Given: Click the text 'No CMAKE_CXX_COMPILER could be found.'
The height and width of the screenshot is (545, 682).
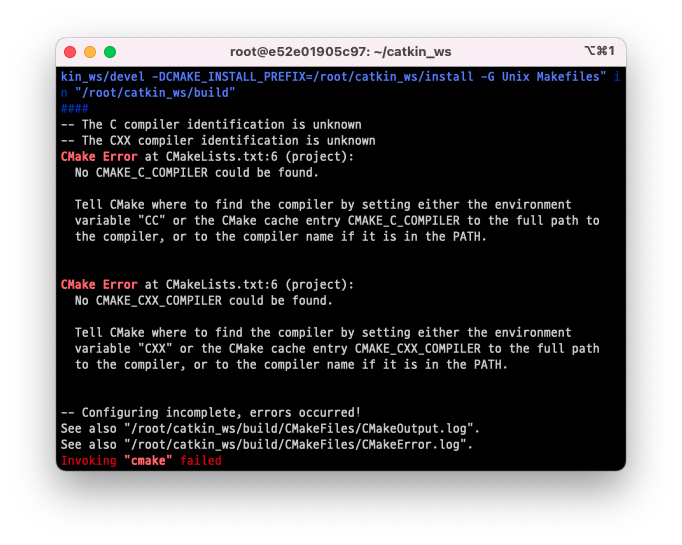Looking at the screenshot, I should click(204, 301).
